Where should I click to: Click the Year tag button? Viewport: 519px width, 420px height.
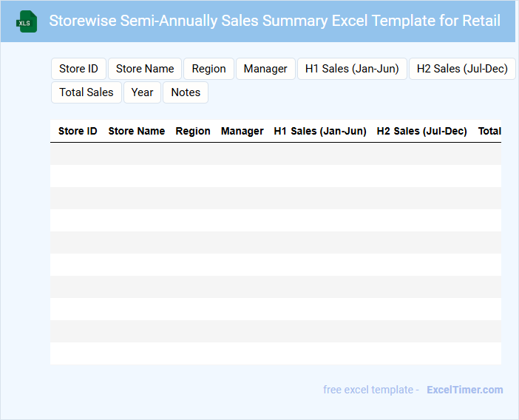(x=142, y=92)
